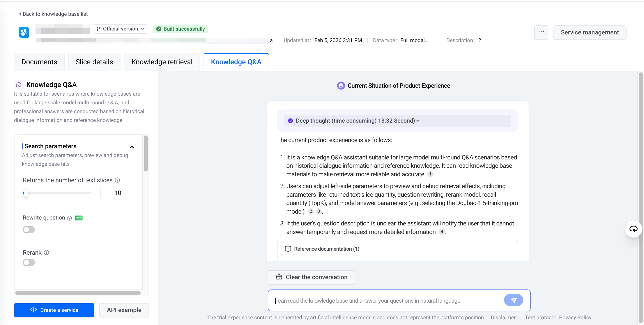Click the send message paper plane icon

(x=513, y=300)
